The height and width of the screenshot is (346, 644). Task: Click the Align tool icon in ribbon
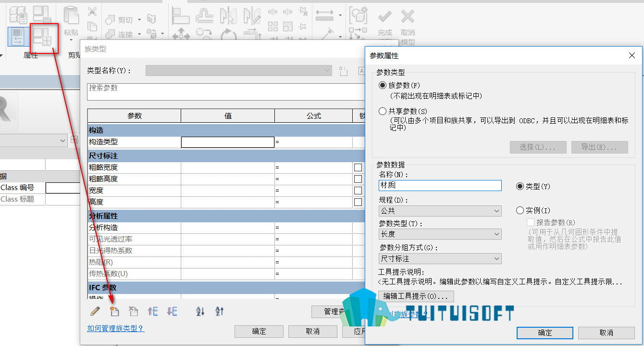click(181, 15)
